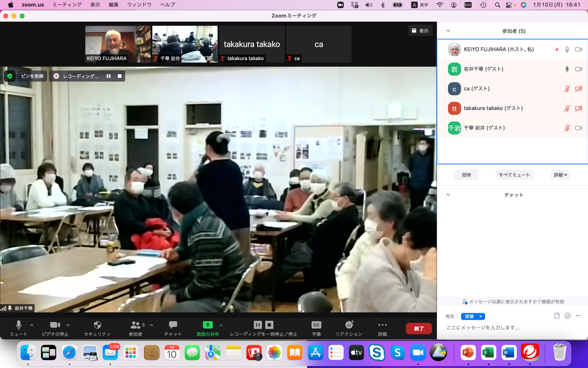Toggle 岩井千華 (ゲスト) camera icon in participants list
This screenshot has height=368, width=588.
point(579,69)
